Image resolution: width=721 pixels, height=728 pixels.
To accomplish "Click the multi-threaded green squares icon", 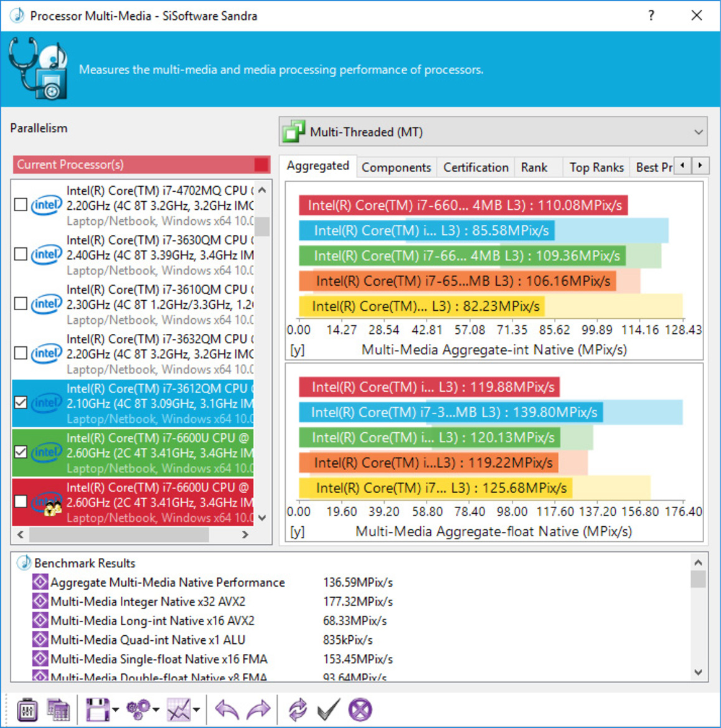I will click(293, 131).
